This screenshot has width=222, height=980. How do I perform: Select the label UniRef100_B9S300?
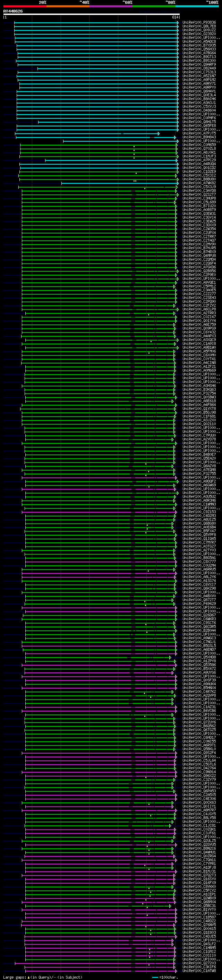pos(199,60)
